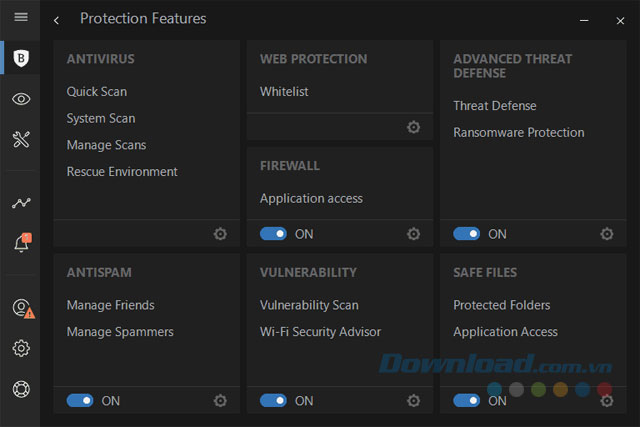Open the Utilities tools sidebar icon

click(21, 140)
